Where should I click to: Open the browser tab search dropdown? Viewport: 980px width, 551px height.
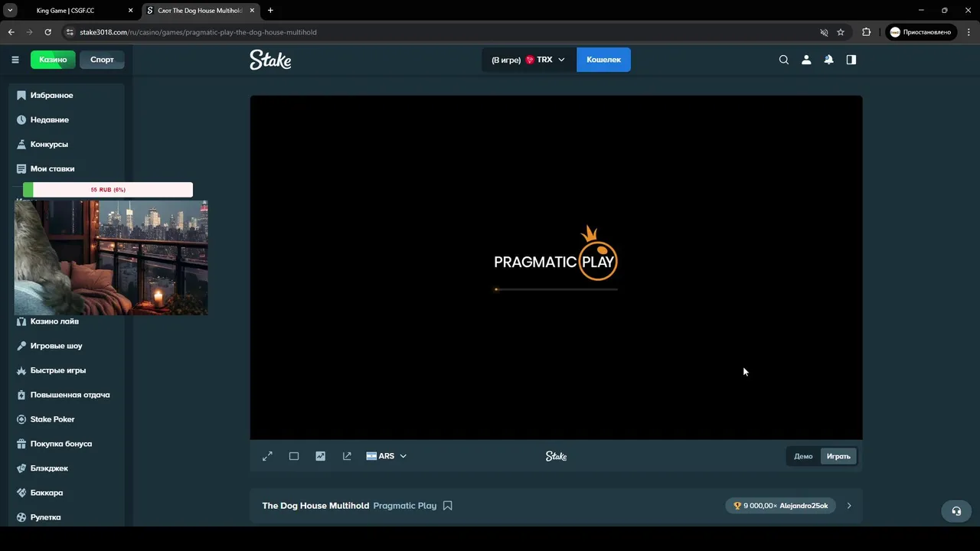[x=11, y=11]
